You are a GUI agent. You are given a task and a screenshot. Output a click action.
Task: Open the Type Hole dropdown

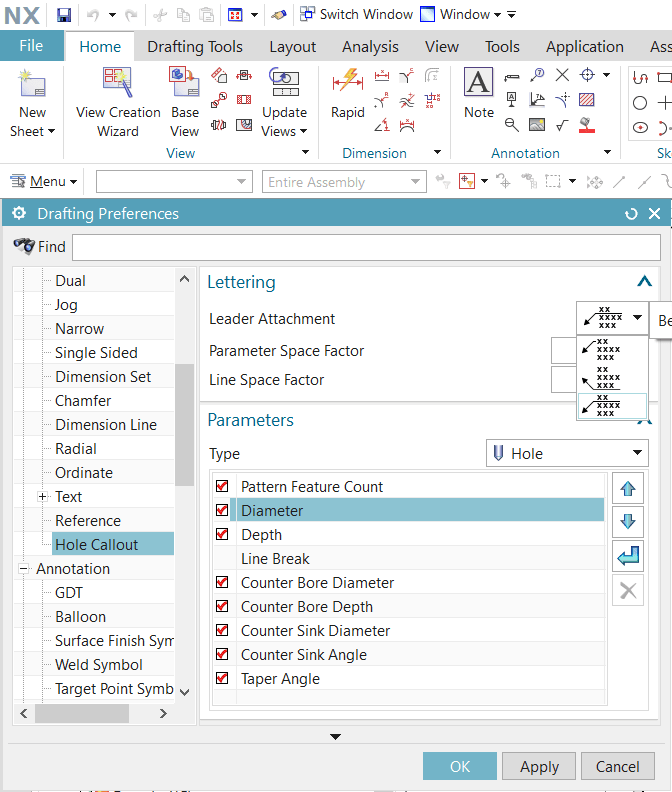tap(567, 453)
